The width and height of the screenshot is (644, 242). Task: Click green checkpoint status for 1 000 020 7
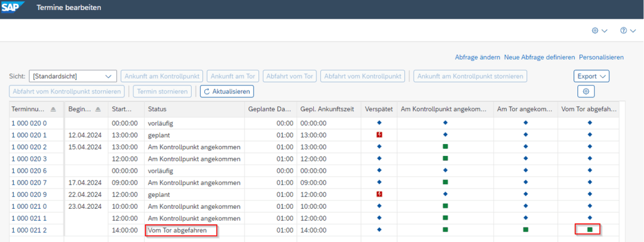[x=445, y=182]
